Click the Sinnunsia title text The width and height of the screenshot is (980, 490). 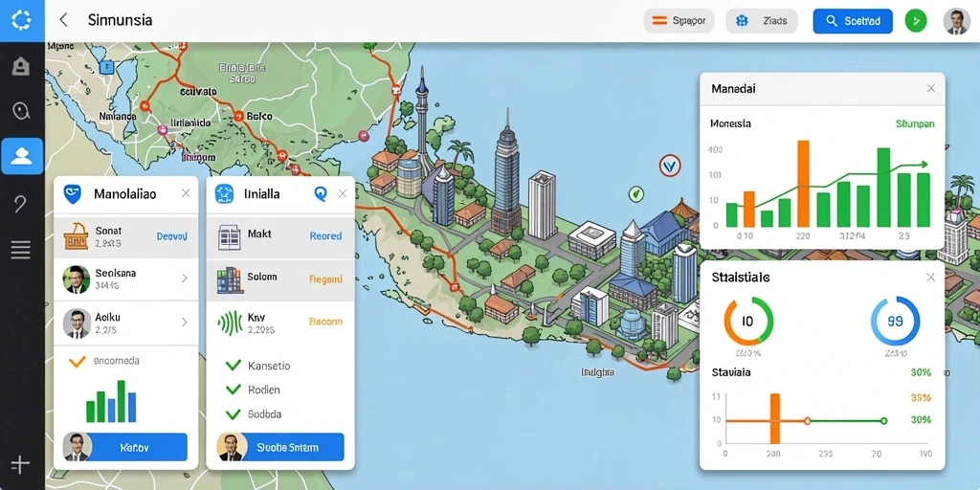coord(120,20)
